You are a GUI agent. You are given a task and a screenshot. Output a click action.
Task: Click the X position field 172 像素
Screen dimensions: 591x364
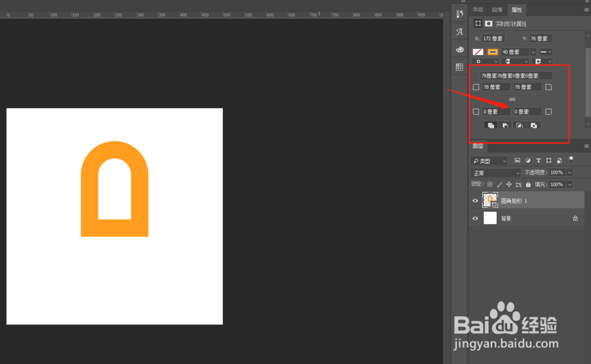point(493,39)
